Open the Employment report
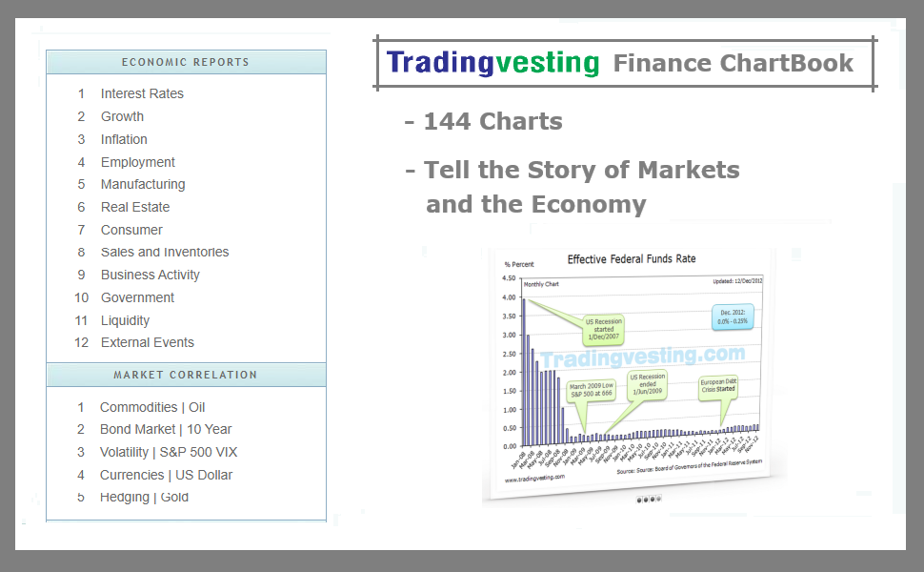Image resolution: width=924 pixels, height=572 pixels. tap(137, 162)
